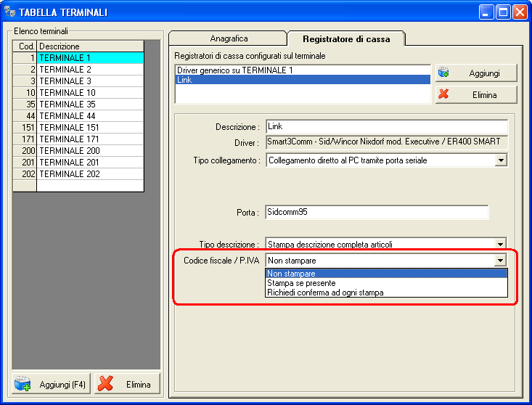Click code cell 35 in terminal list
The image size is (532, 405).
tap(25, 104)
